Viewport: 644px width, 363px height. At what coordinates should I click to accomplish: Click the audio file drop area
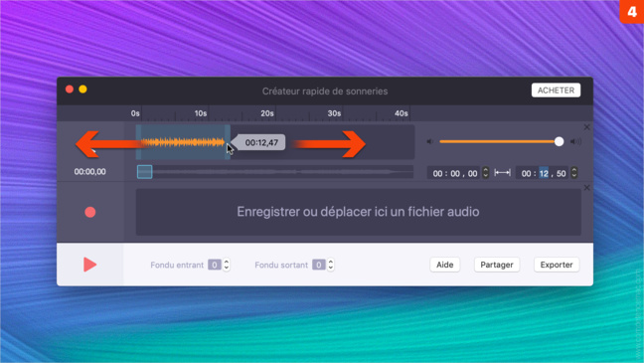click(358, 212)
